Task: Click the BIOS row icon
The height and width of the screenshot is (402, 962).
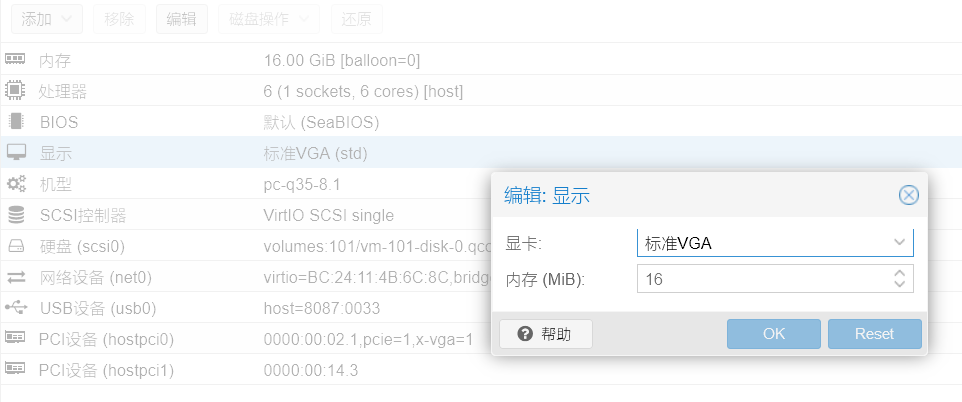Action: pyautogui.click(x=15, y=122)
